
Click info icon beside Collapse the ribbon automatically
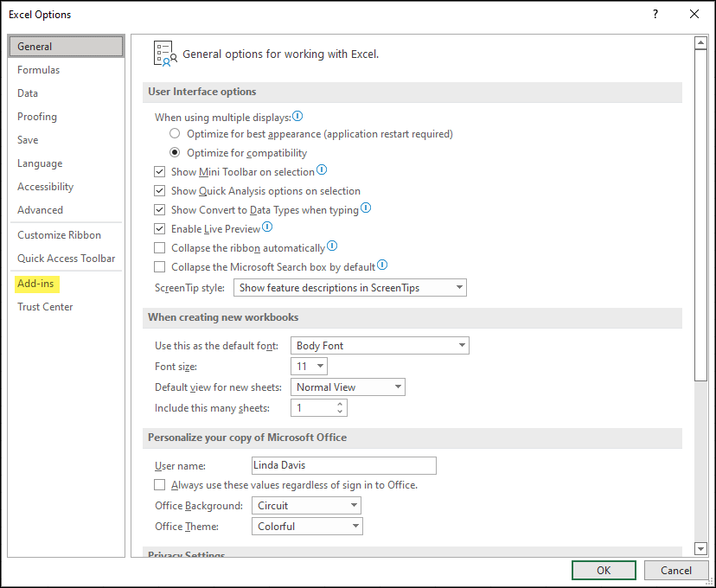pos(332,246)
